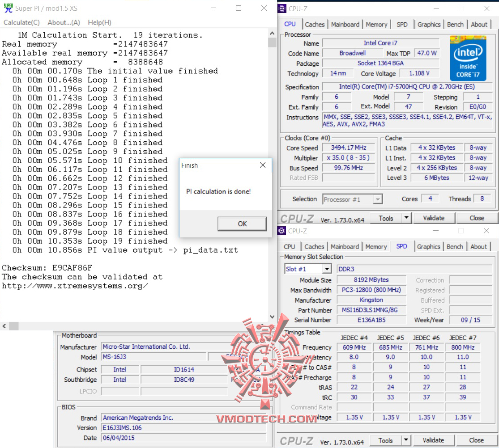Image resolution: width=499 pixels, height=448 pixels.
Task: Click JEDEC #7 frequency 800 MHz
Action: click(463, 347)
